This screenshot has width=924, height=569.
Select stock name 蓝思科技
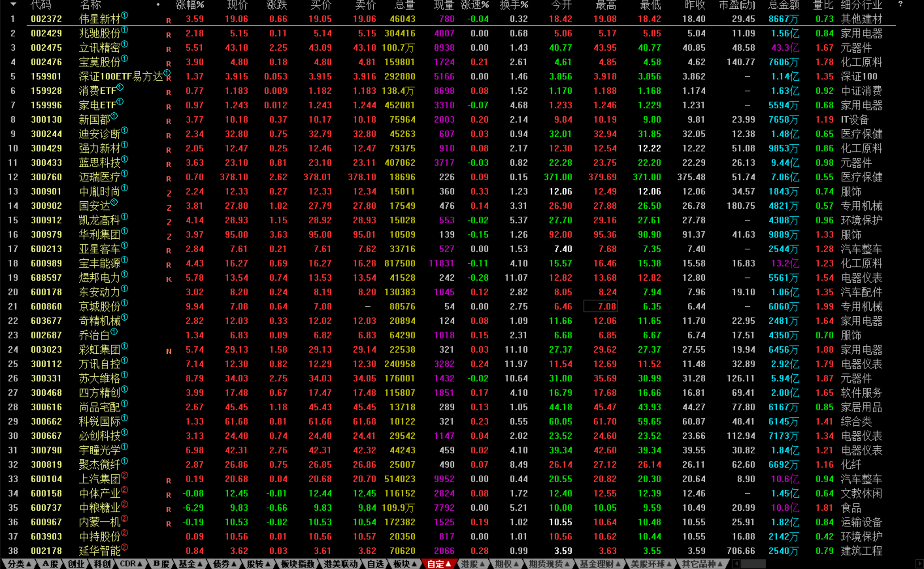(99, 163)
